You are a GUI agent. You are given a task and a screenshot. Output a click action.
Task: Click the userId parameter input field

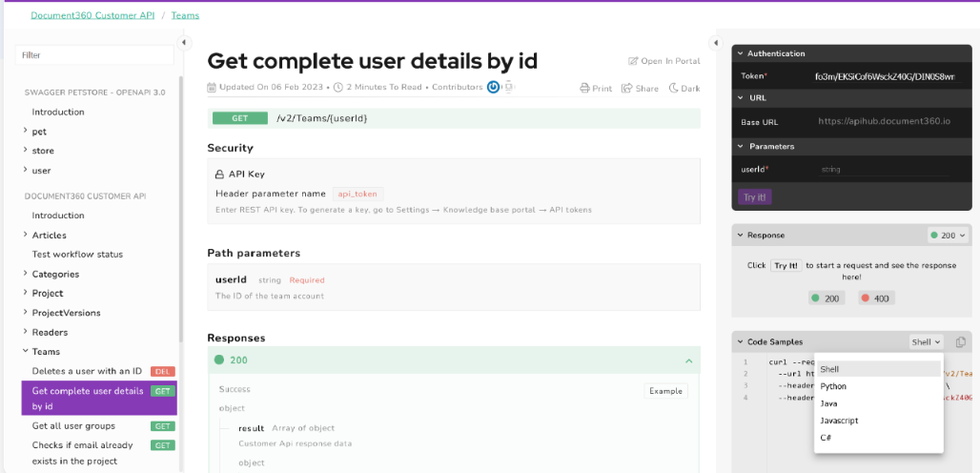pyautogui.click(x=884, y=170)
